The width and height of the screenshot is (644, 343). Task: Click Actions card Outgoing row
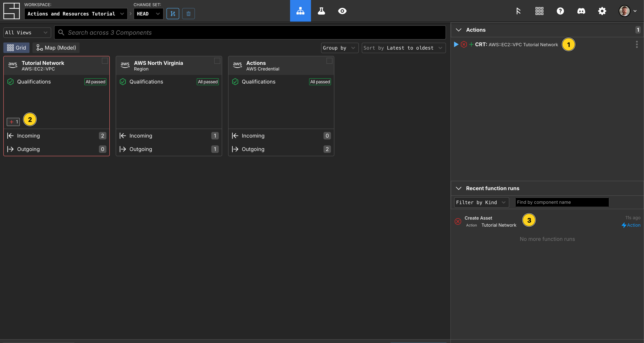[x=281, y=149]
